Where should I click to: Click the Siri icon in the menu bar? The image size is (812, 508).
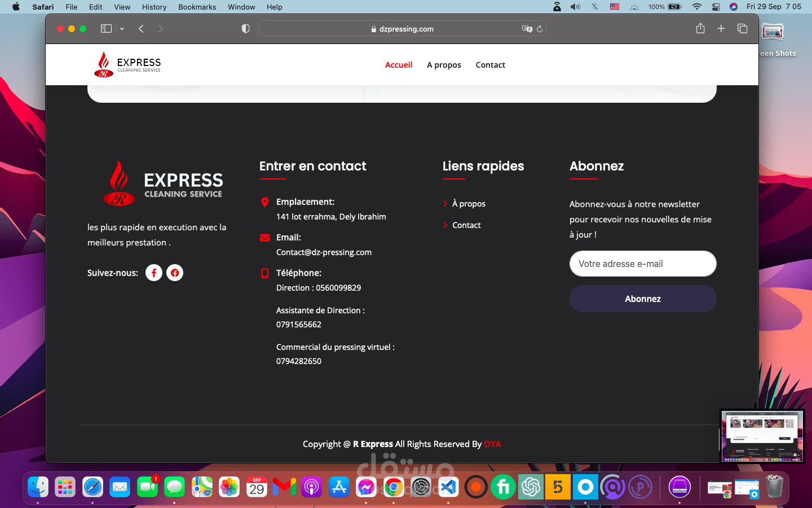(734, 7)
